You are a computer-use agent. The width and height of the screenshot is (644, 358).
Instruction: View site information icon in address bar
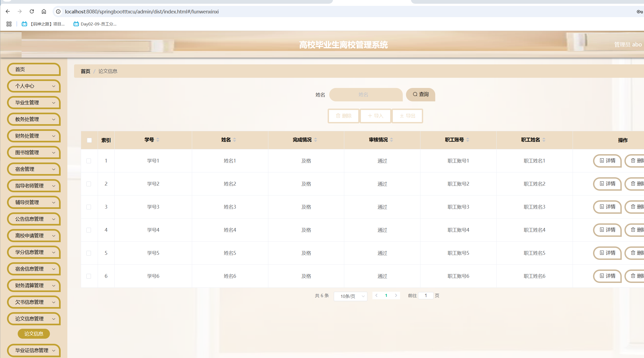tap(58, 12)
